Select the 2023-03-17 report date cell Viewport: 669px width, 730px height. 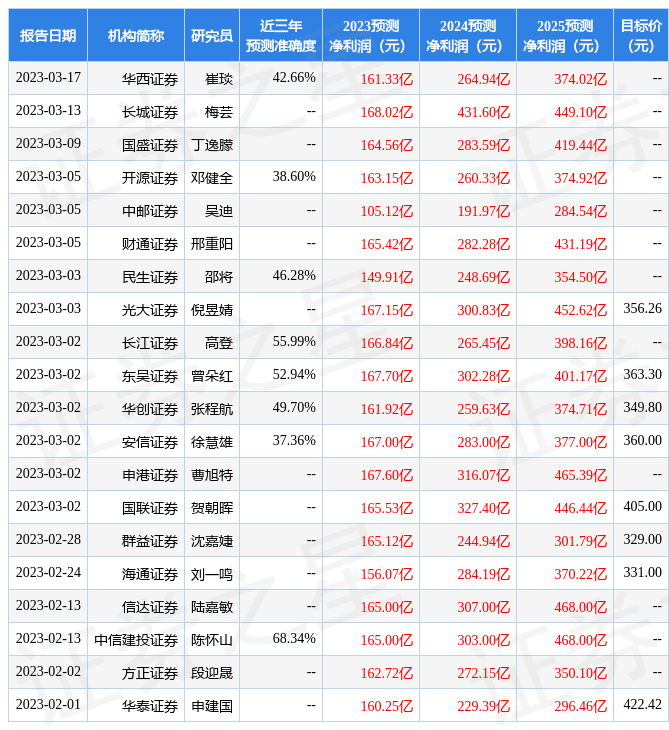(x=48, y=78)
